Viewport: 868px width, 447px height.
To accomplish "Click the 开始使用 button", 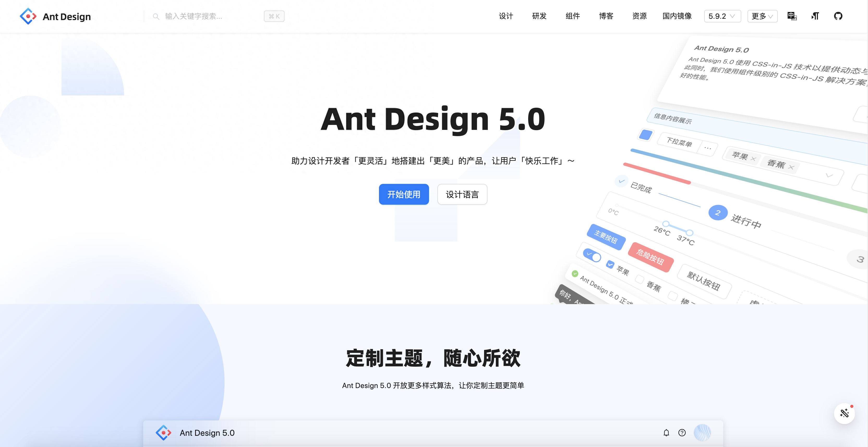I will (404, 194).
